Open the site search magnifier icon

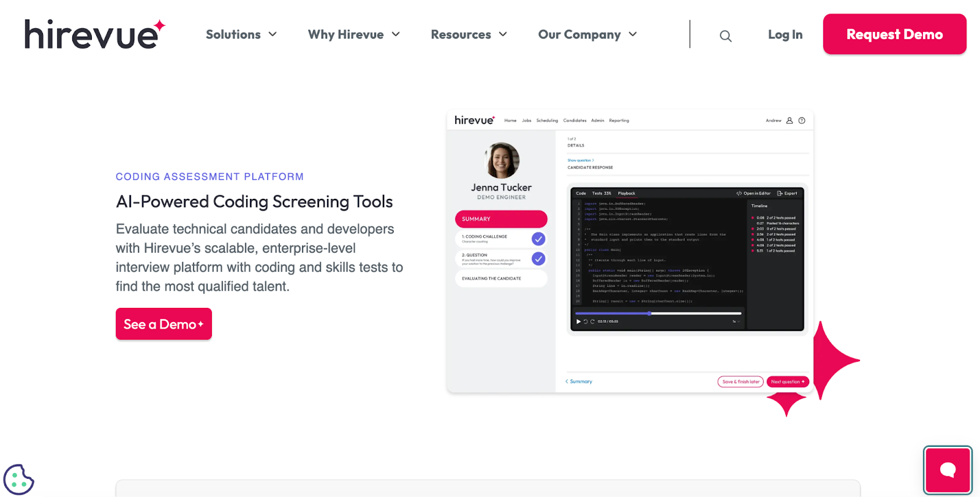[725, 35]
